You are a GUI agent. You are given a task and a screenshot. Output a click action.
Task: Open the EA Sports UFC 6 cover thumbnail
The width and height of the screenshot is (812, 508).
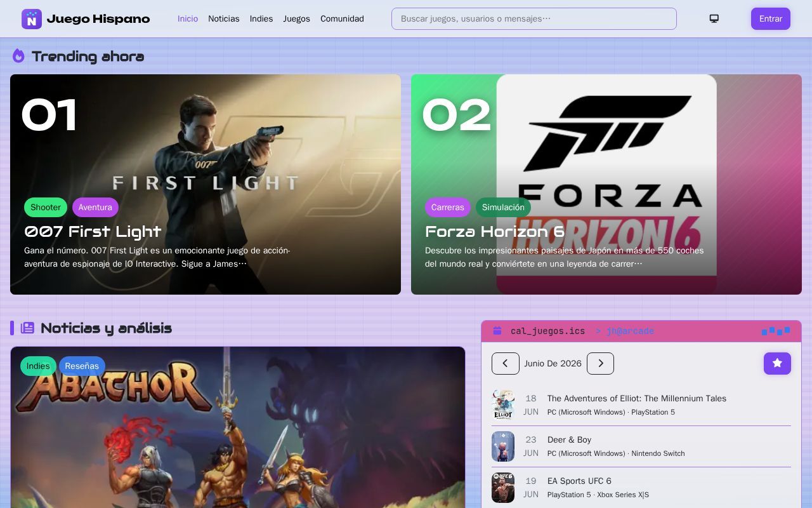pos(503,488)
